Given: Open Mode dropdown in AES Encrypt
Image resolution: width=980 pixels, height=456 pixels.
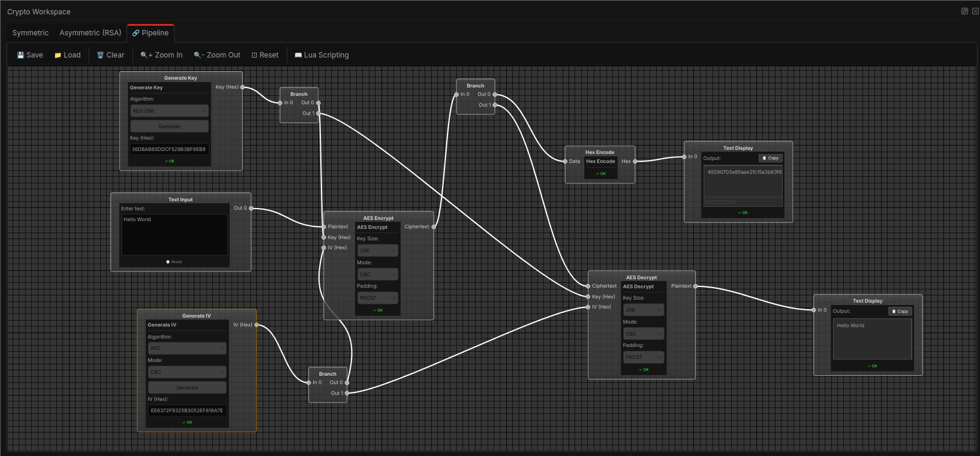Looking at the screenshot, I should click(378, 274).
